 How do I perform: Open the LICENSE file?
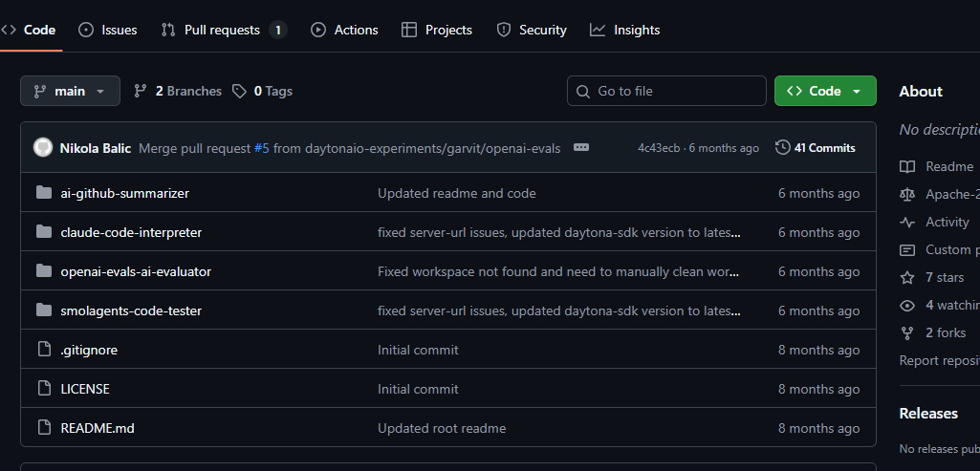point(85,389)
